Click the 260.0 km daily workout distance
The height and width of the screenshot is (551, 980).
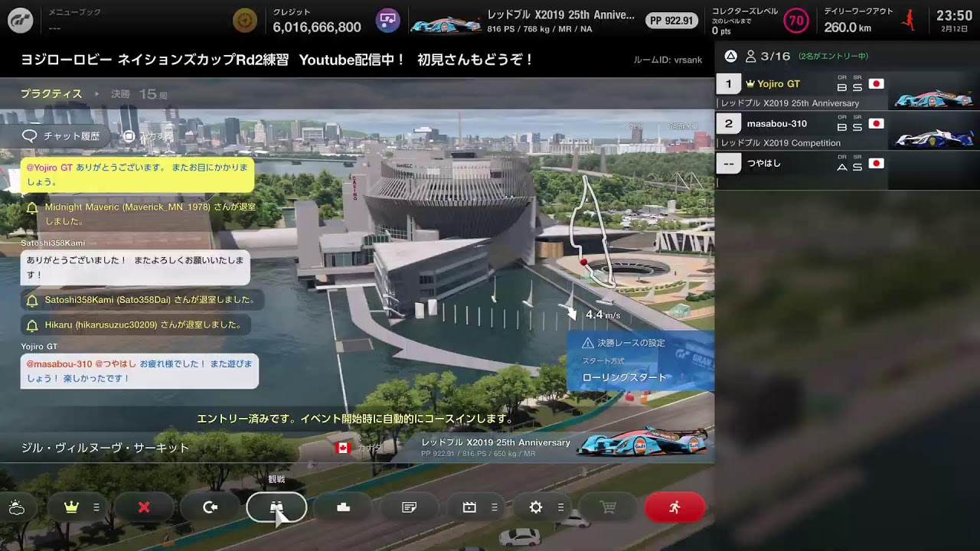[x=848, y=27]
